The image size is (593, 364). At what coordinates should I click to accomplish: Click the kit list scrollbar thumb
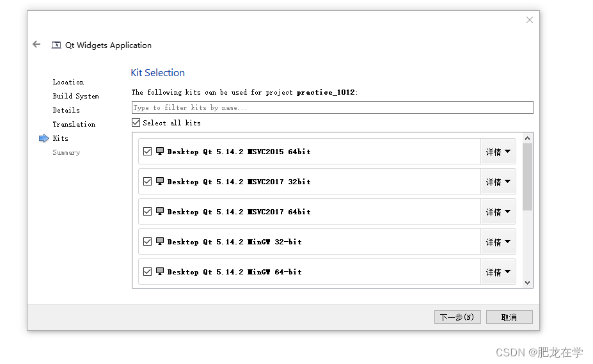pyautogui.click(x=528, y=177)
